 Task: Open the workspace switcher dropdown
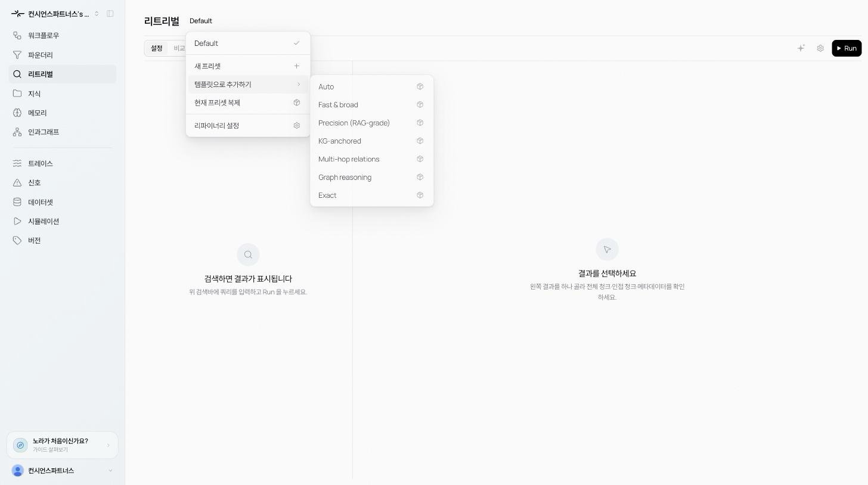click(55, 14)
